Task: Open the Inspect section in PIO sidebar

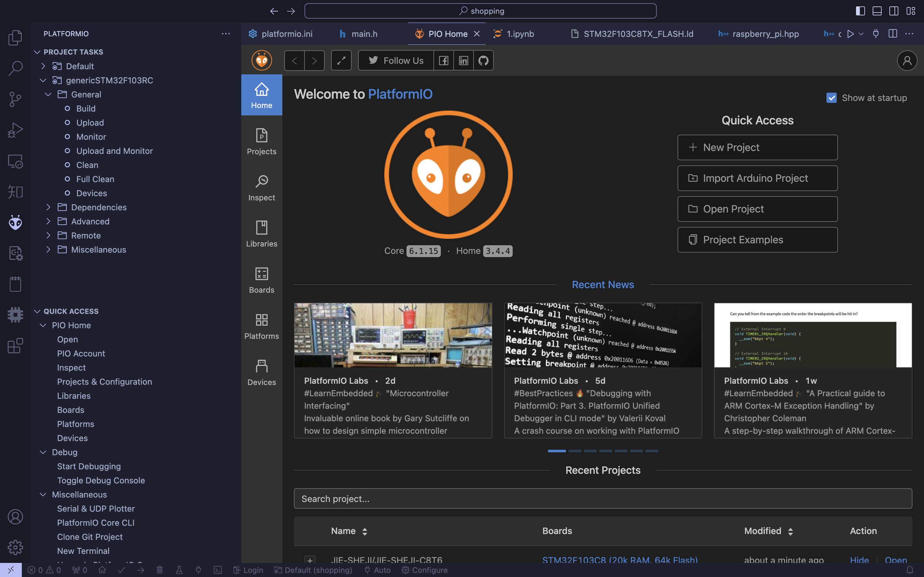Action: click(x=261, y=188)
